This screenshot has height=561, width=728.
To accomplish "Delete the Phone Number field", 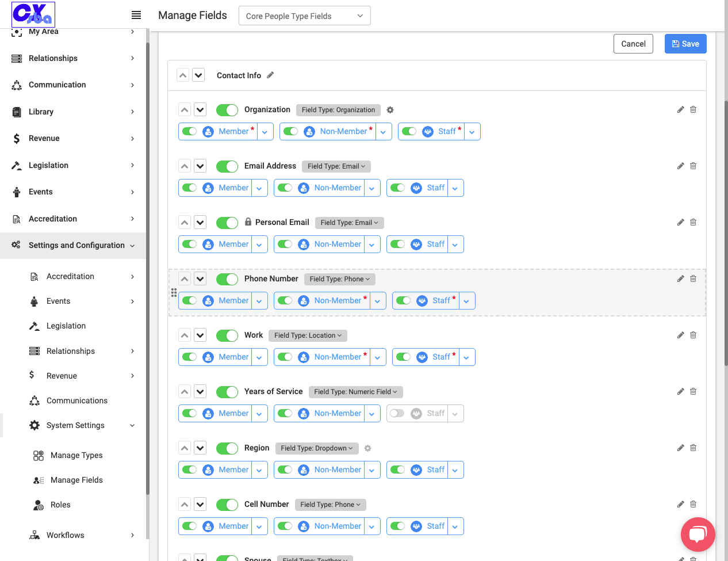I will point(693,278).
